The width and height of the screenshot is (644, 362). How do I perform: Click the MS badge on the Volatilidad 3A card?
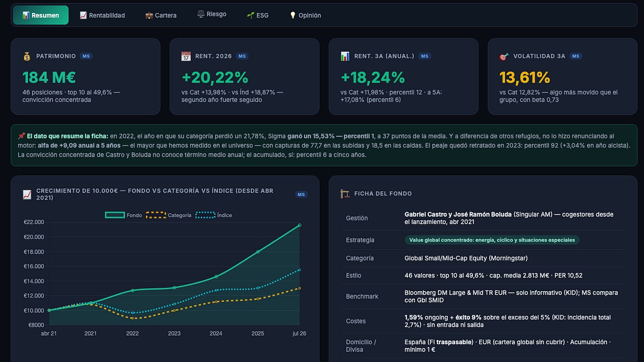click(x=576, y=56)
